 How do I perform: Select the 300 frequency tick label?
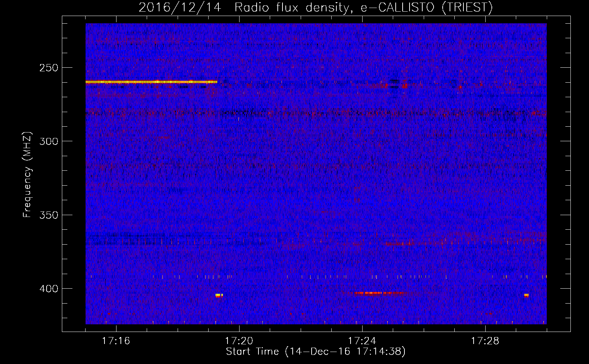pyautogui.click(x=49, y=141)
